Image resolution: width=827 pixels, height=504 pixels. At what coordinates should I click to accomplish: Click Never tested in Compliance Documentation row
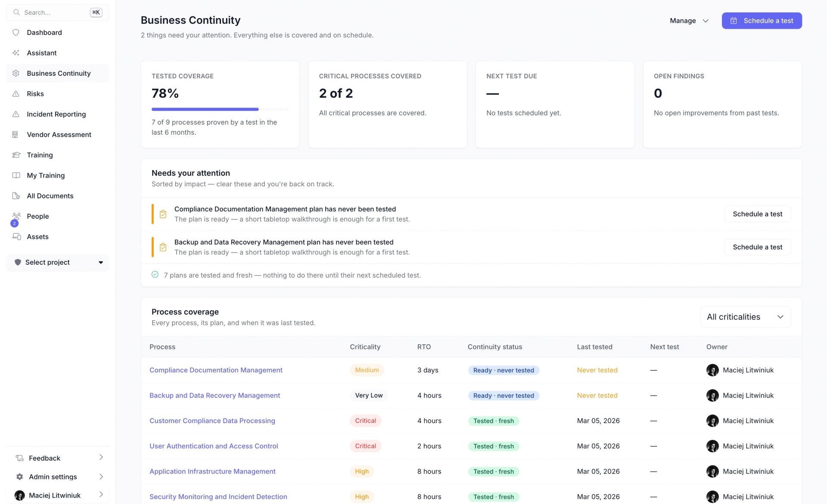[x=597, y=370]
